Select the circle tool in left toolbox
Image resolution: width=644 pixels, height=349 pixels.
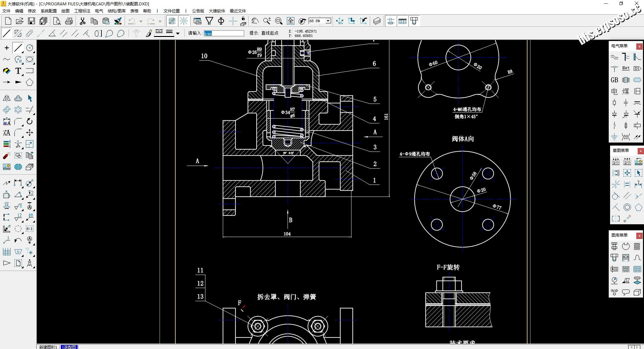[30, 48]
